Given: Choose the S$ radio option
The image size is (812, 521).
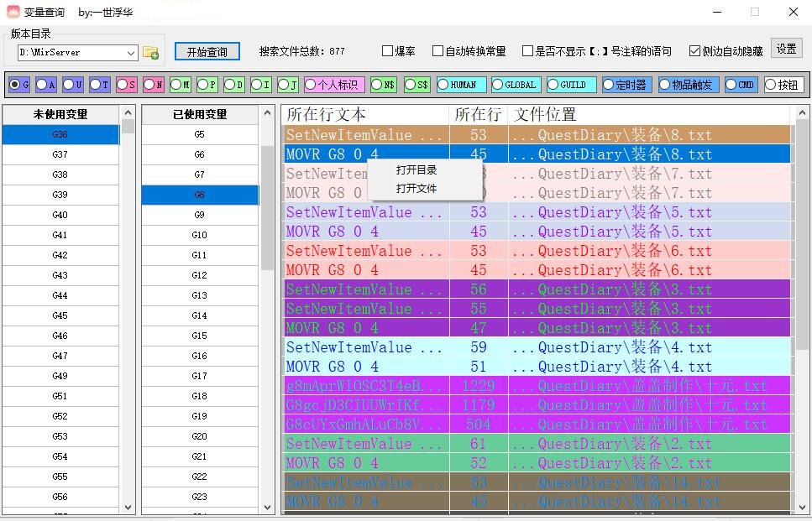Looking at the screenshot, I should tap(417, 85).
